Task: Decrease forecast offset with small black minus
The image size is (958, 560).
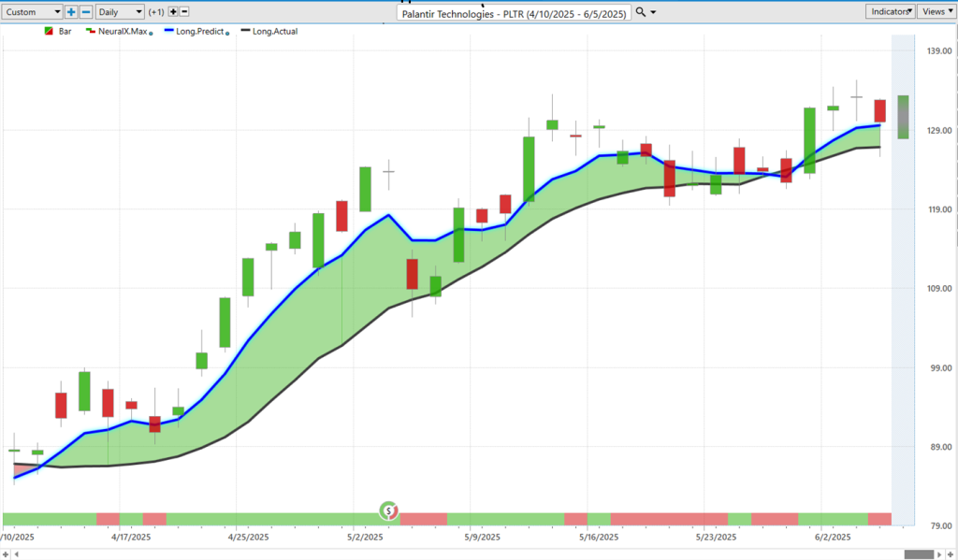Action: click(x=184, y=11)
